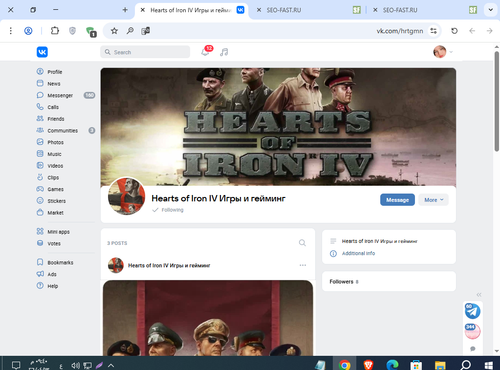This screenshot has width=500, height=370.
Task: Open post author Hearts of Iron IV link
Action: [169, 265]
